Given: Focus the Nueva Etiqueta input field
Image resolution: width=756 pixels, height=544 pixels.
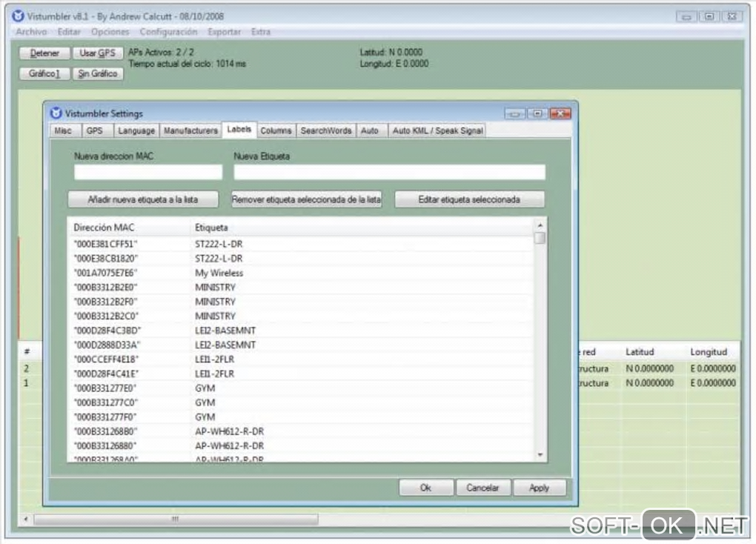Looking at the screenshot, I should 390,172.
